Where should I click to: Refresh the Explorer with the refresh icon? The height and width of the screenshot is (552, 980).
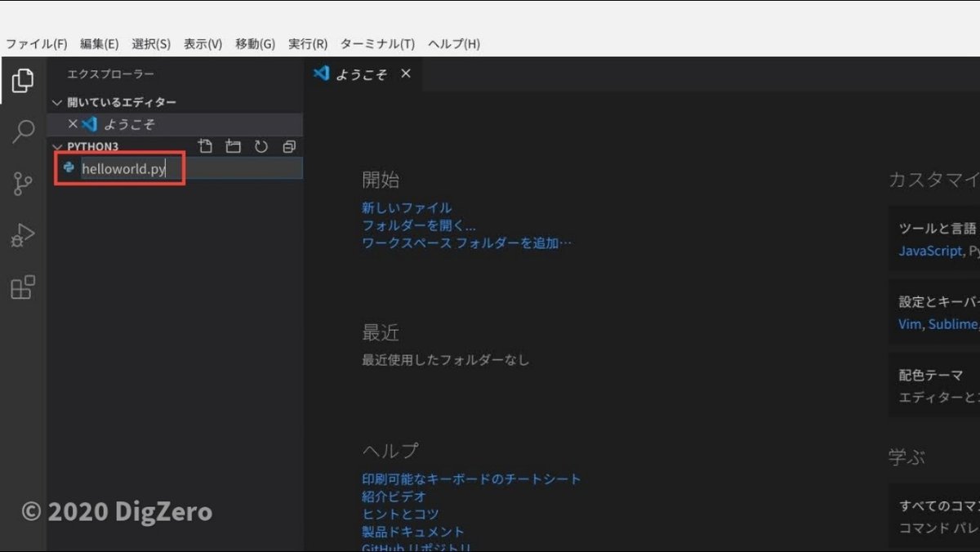(x=261, y=147)
